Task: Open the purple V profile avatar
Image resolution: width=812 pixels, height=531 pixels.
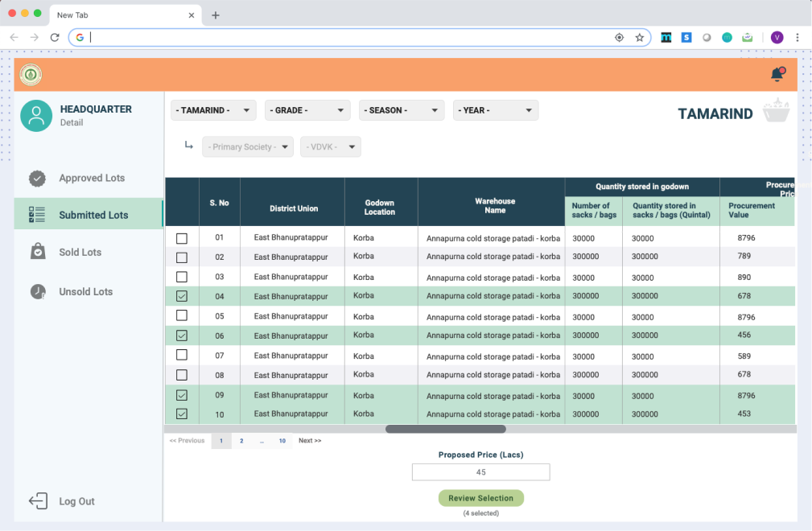Action: (777, 37)
